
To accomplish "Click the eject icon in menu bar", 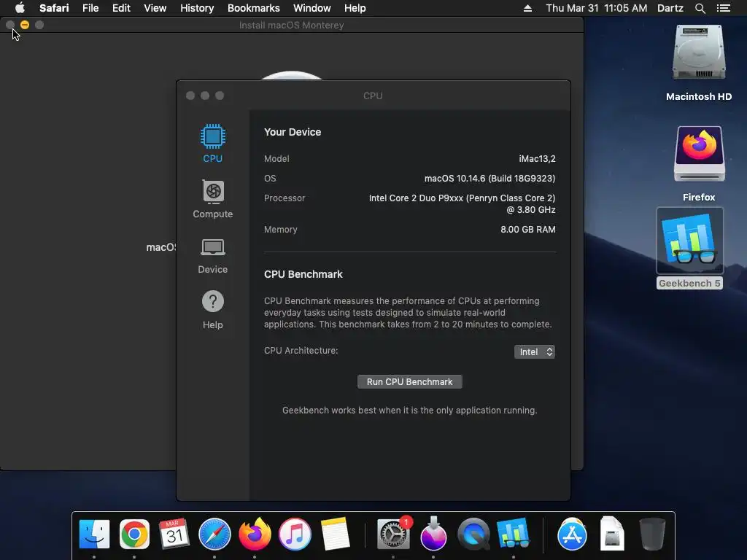I will [x=527, y=8].
